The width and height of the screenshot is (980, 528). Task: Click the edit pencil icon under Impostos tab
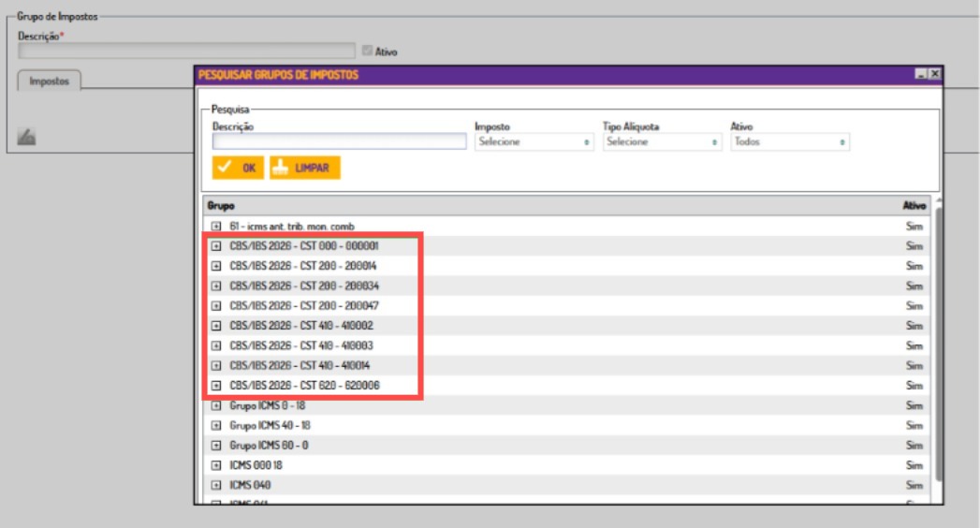[26, 137]
